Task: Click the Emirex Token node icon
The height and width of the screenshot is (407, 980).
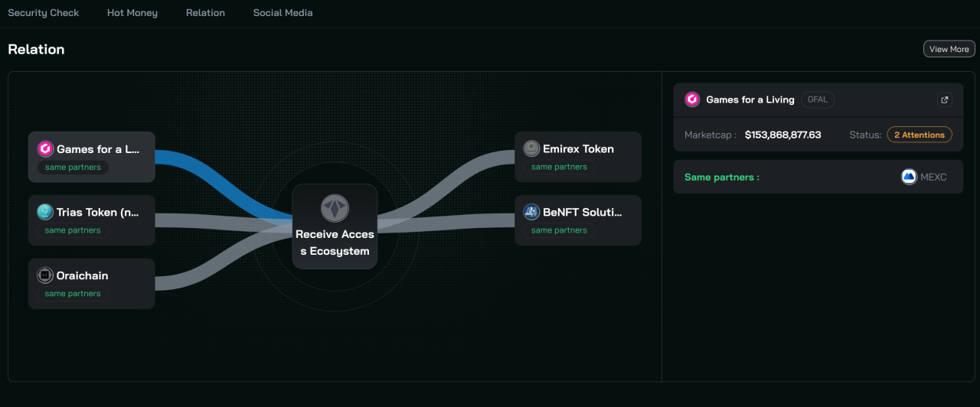Action: [x=531, y=148]
